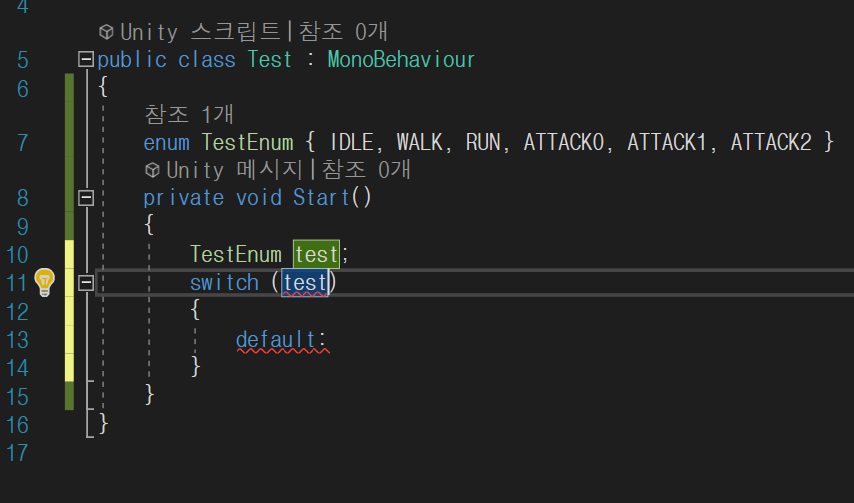Click the highlighted 'test' variable declaration
The image size is (854, 503).
[x=316, y=254]
